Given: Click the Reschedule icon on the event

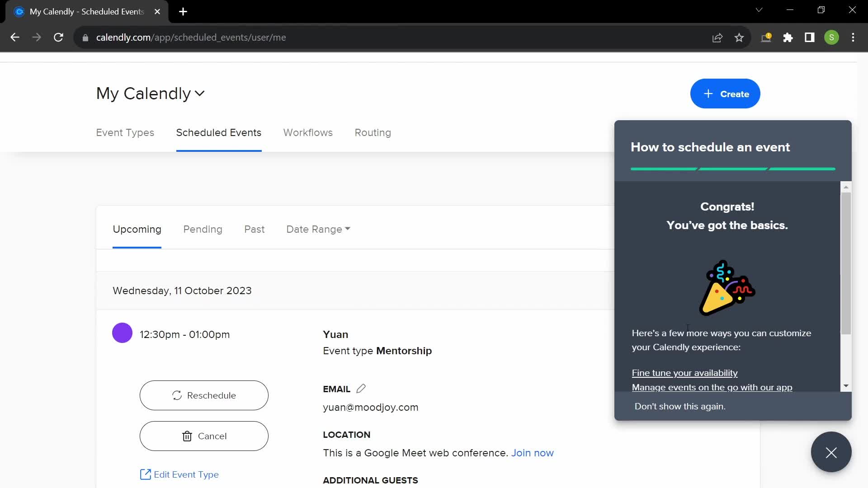Looking at the screenshot, I should (176, 395).
